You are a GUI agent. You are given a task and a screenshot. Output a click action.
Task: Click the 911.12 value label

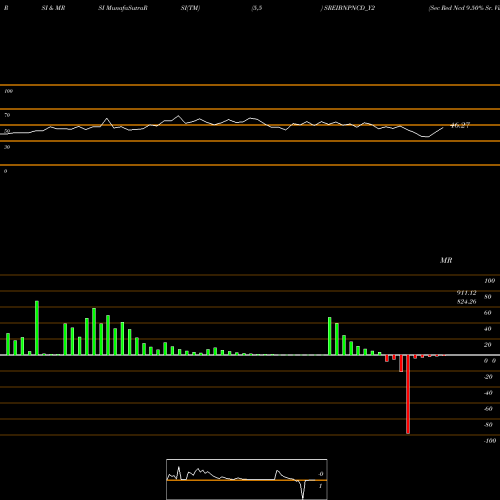467,293
